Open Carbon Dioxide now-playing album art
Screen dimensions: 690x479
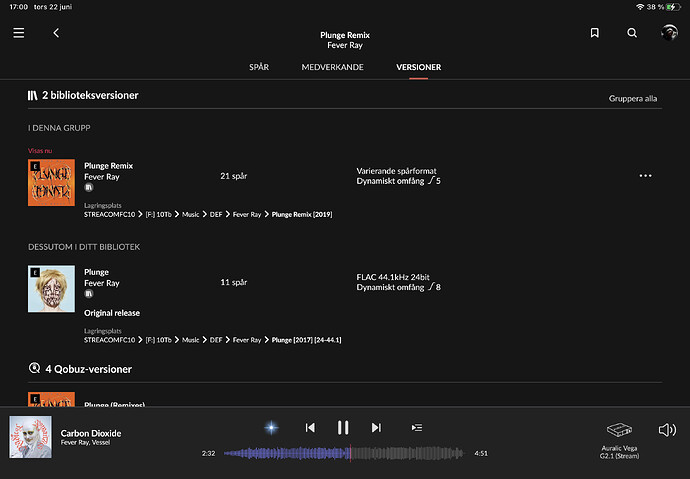click(x=30, y=437)
